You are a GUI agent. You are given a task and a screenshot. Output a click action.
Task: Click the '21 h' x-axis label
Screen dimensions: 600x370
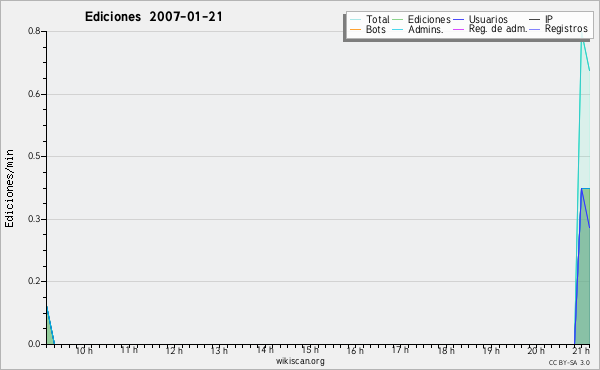[581, 350]
